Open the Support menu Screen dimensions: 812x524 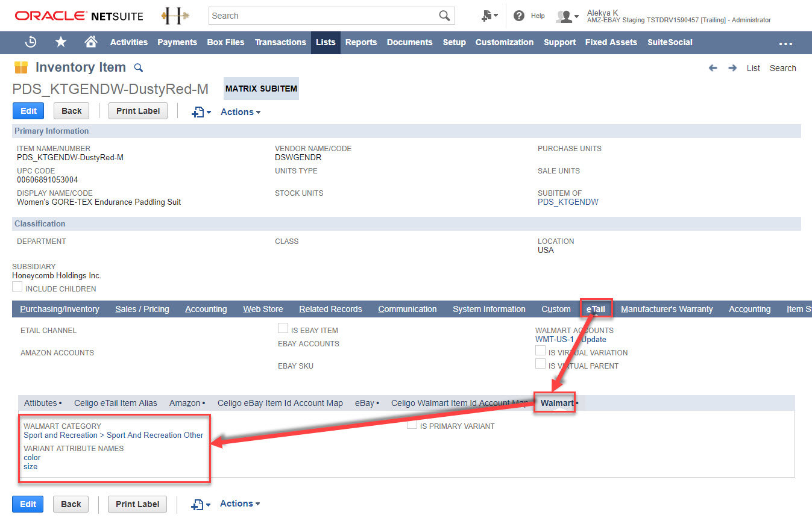coord(559,42)
